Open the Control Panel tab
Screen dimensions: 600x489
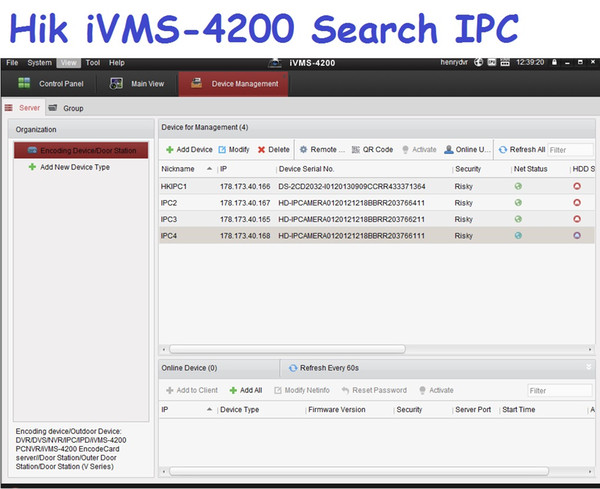(x=51, y=83)
